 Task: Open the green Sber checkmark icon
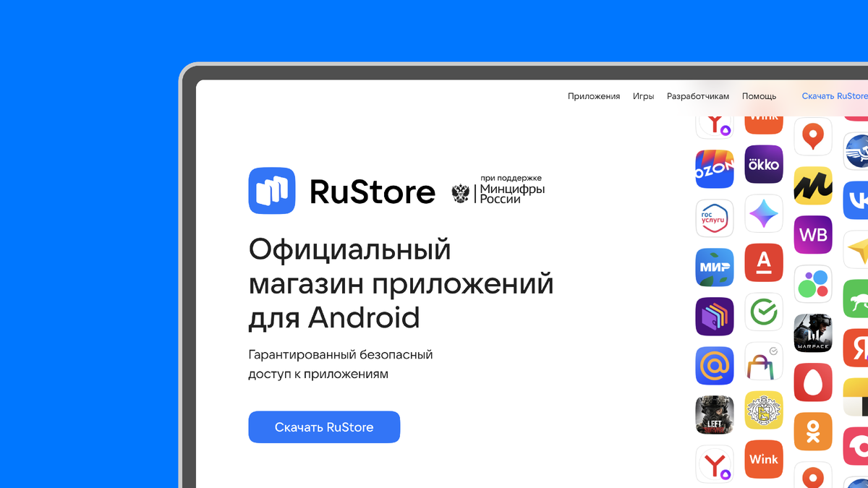[764, 312]
